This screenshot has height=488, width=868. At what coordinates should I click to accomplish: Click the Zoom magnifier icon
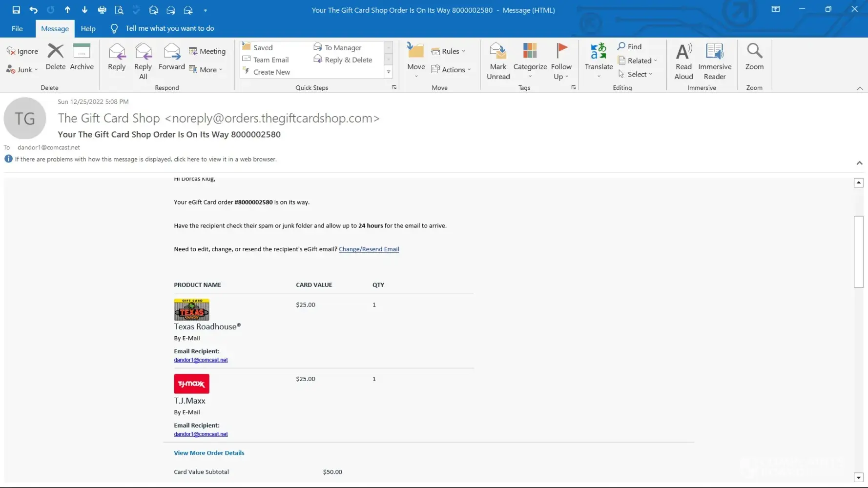tap(754, 51)
